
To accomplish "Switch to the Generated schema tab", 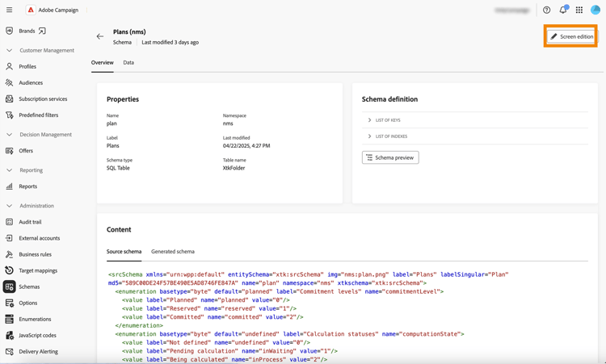I will point(173,252).
